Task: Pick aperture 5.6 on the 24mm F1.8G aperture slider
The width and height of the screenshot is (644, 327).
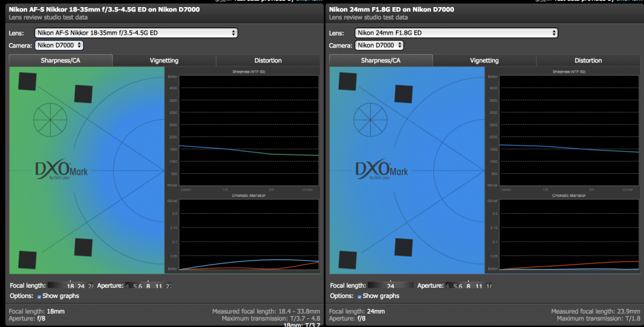Action: click(458, 286)
